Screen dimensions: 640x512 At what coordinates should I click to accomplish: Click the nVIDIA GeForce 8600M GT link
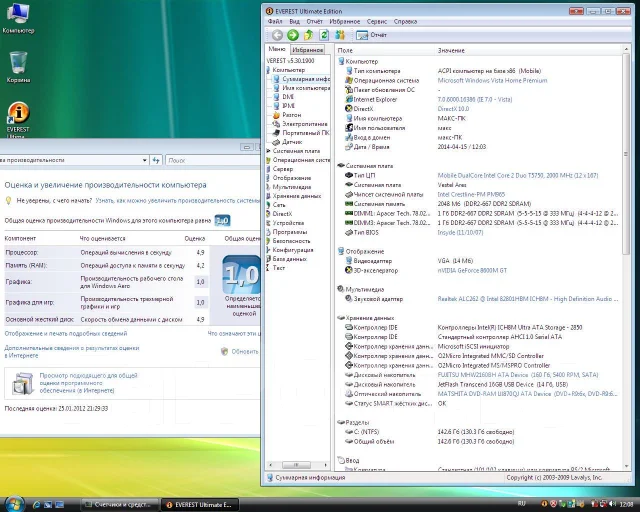(x=472, y=270)
